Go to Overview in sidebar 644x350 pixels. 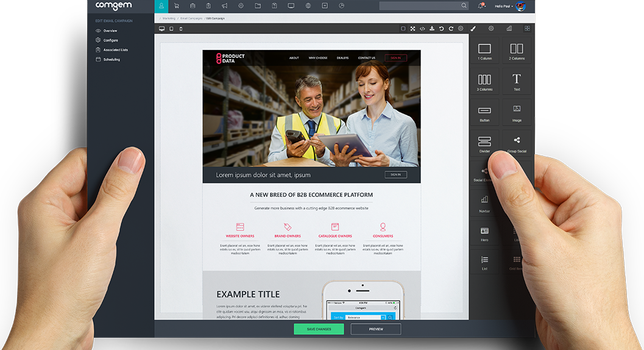[107, 31]
